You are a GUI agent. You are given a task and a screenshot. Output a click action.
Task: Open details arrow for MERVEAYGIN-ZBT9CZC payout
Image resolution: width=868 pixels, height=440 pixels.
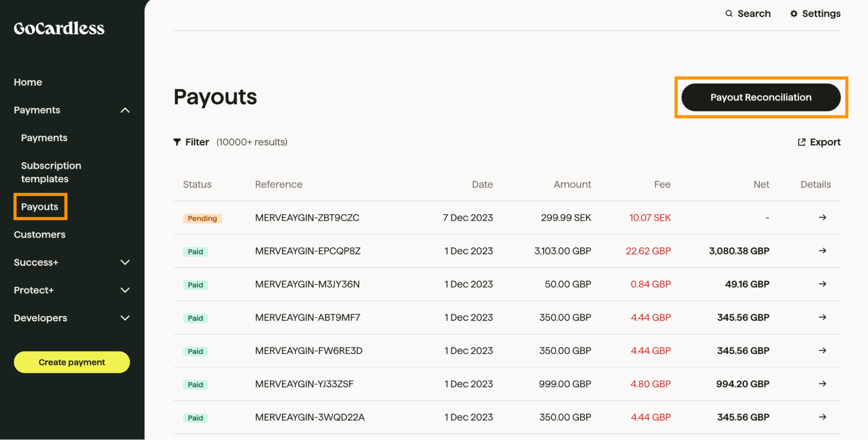coord(822,218)
